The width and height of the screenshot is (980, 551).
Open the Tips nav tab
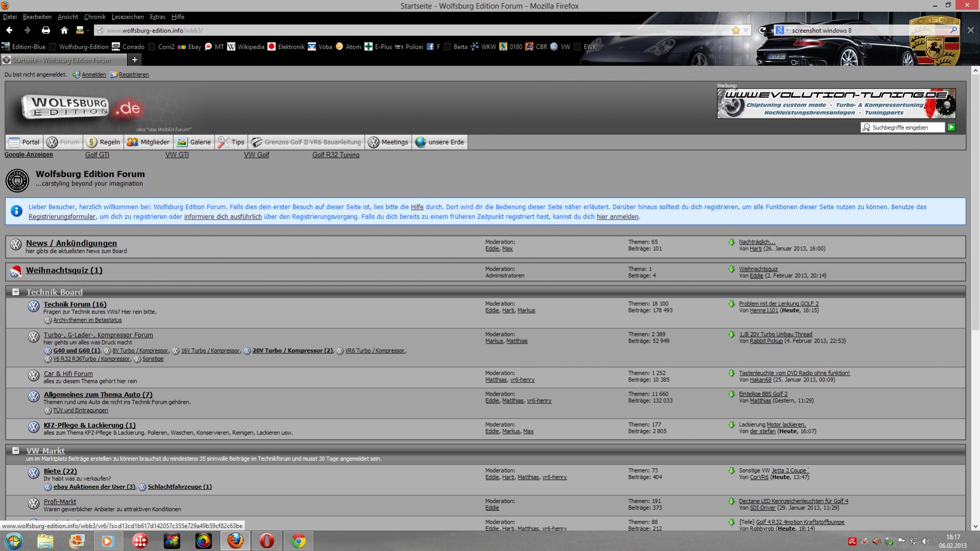point(231,142)
